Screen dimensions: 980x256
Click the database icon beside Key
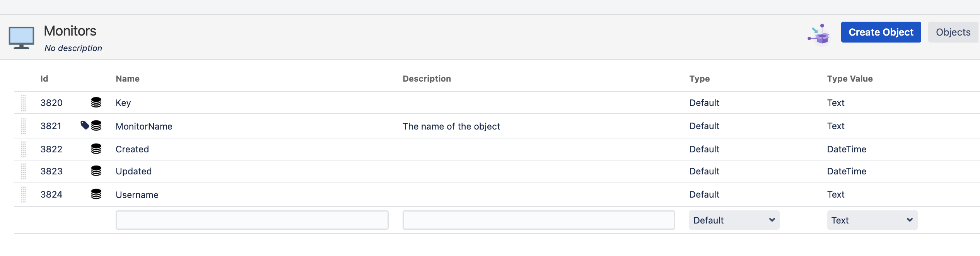[96, 102]
